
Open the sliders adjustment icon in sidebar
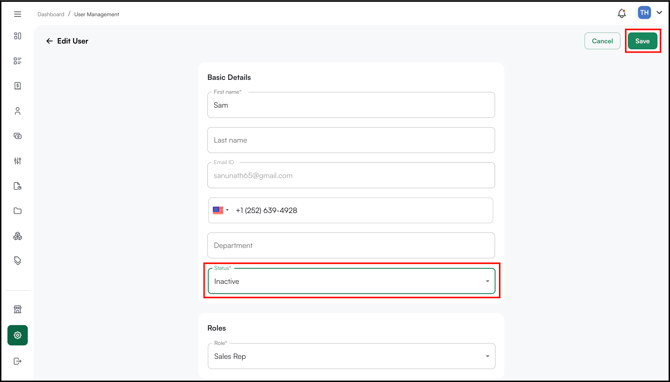(18, 161)
